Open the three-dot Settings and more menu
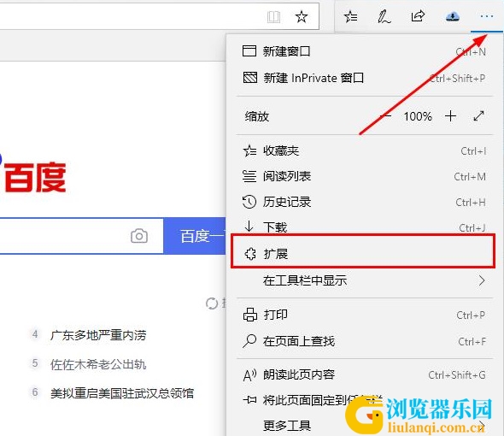 [x=487, y=16]
